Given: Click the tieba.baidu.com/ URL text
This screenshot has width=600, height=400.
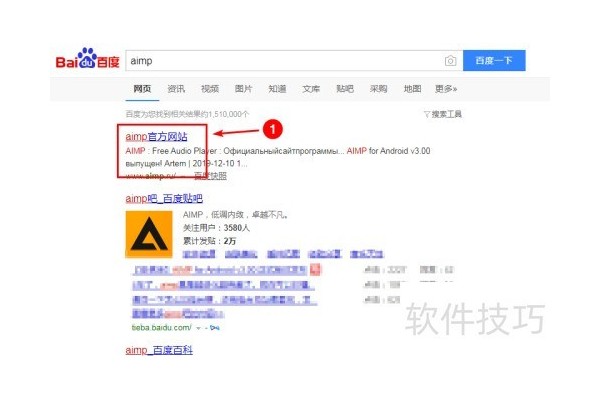Looking at the screenshot, I should [x=161, y=328].
